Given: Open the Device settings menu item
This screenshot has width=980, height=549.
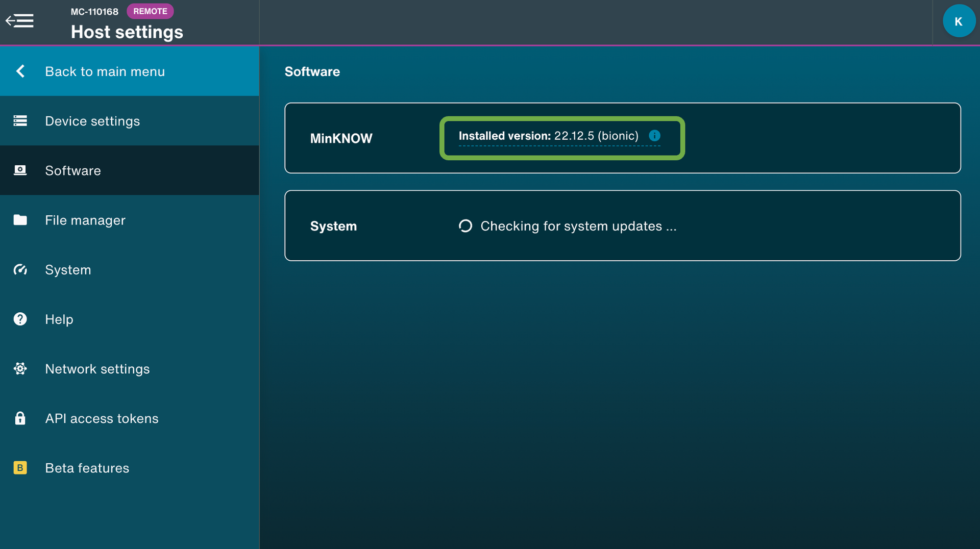Looking at the screenshot, I should tap(92, 121).
